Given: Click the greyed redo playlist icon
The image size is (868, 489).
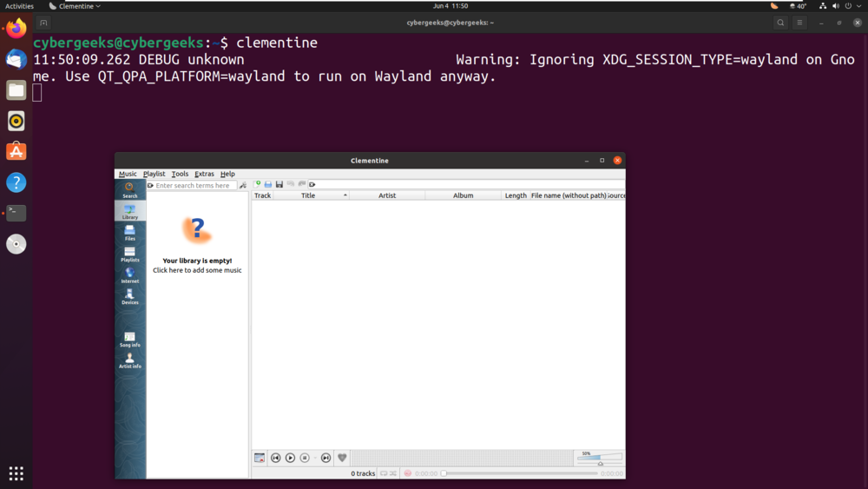Looking at the screenshot, I should 302,184.
